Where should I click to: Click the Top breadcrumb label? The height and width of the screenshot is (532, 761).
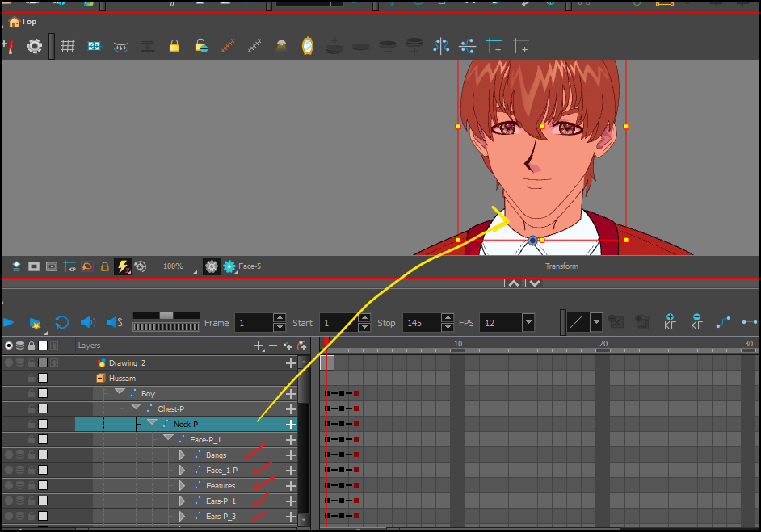[x=28, y=22]
